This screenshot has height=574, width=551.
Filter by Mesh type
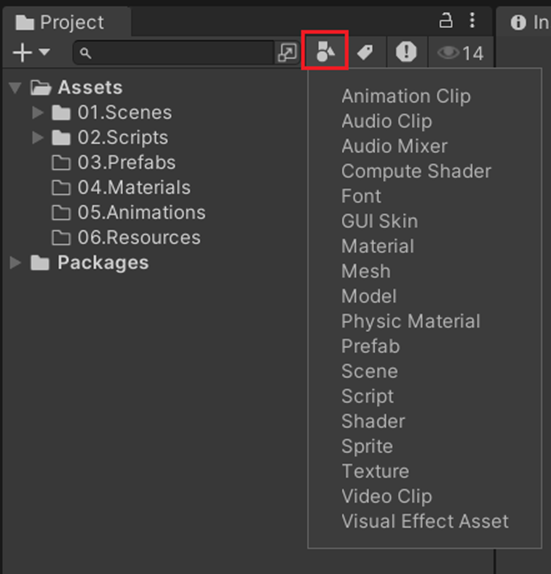[x=366, y=271]
